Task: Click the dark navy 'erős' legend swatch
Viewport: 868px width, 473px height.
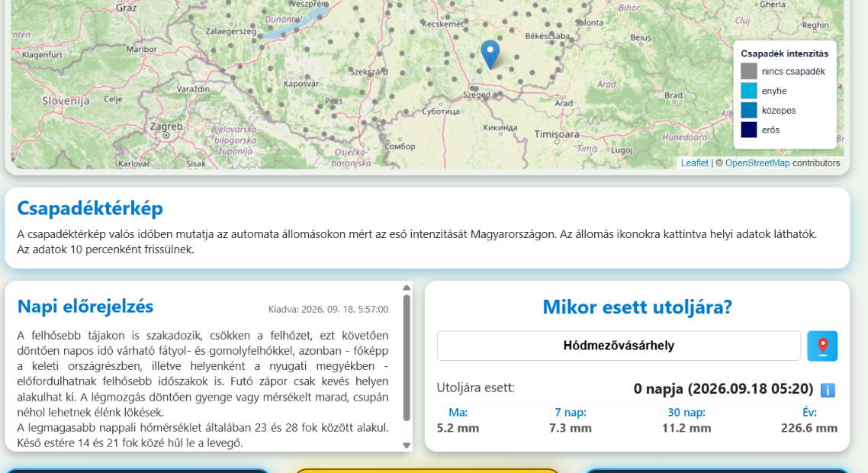Action: click(748, 130)
